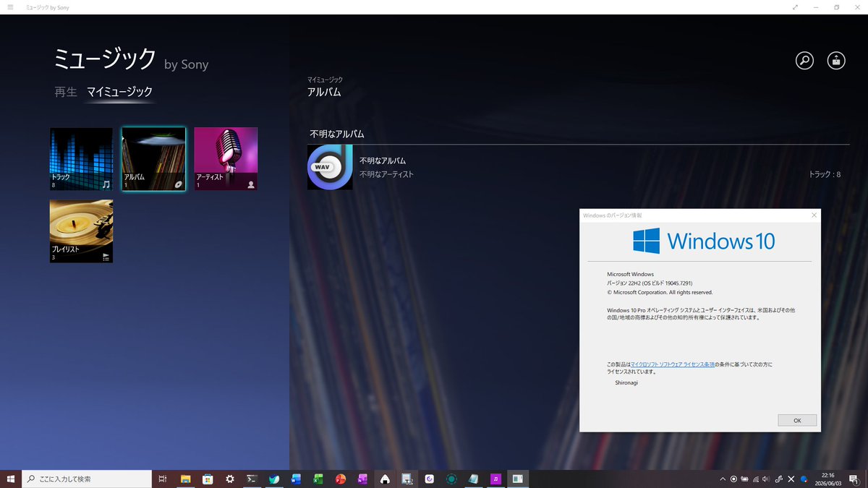
Task: Open the hamburger menu in Music by Sony
Action: pyautogui.click(x=10, y=7)
